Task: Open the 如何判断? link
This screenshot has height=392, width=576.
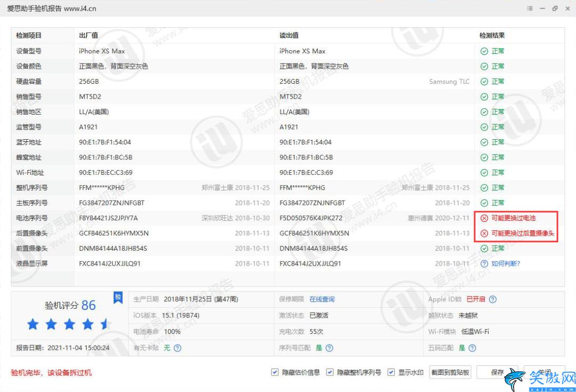Action: click(506, 264)
